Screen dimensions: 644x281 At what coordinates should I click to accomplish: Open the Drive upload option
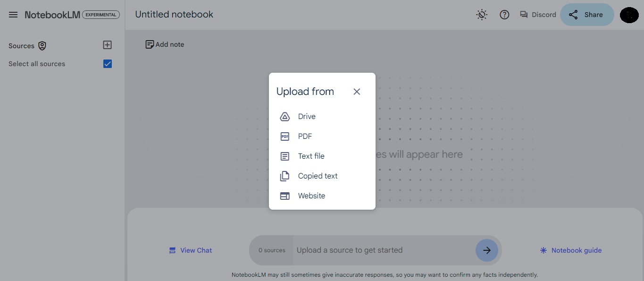pos(306,116)
